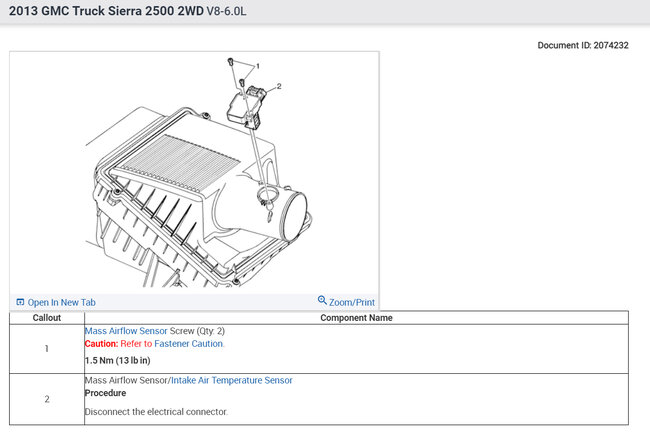
Task: Select the Document ID: 2074232 text
Action: (x=583, y=45)
